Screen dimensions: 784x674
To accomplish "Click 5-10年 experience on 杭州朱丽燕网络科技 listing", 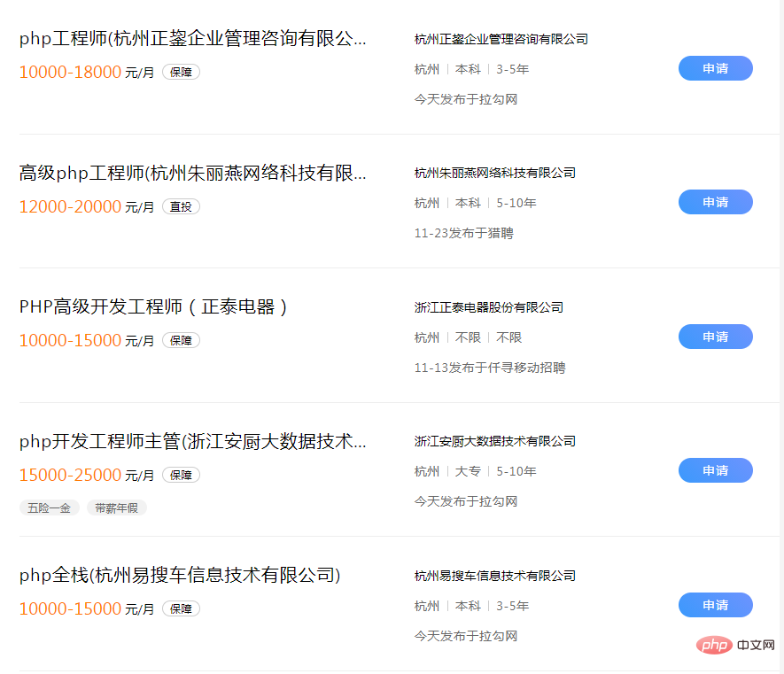I will 516,203.
